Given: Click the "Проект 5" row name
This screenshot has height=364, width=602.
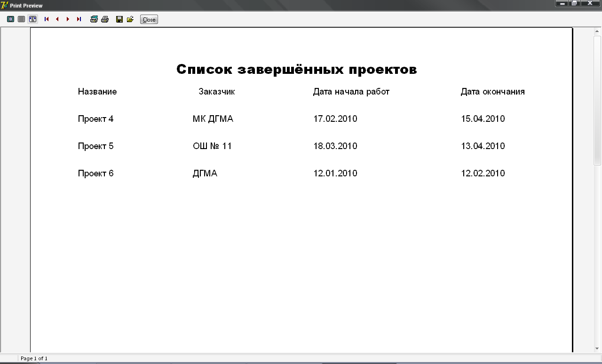Looking at the screenshot, I should [x=96, y=146].
